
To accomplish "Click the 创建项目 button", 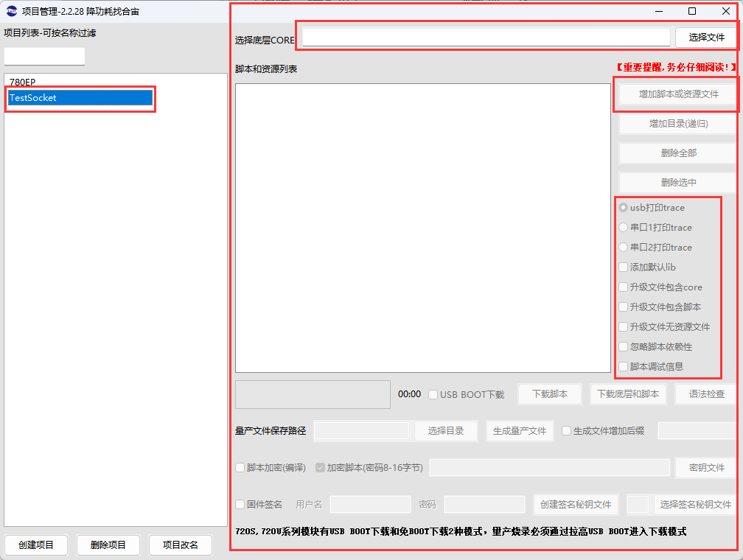I will [36, 545].
